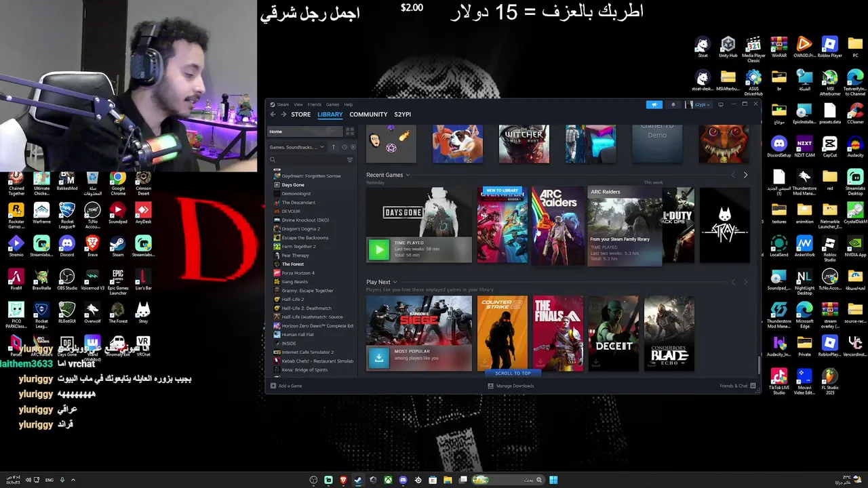The width and height of the screenshot is (868, 488).
Task: Click the recent activity clock filter icon
Action: [x=344, y=147]
